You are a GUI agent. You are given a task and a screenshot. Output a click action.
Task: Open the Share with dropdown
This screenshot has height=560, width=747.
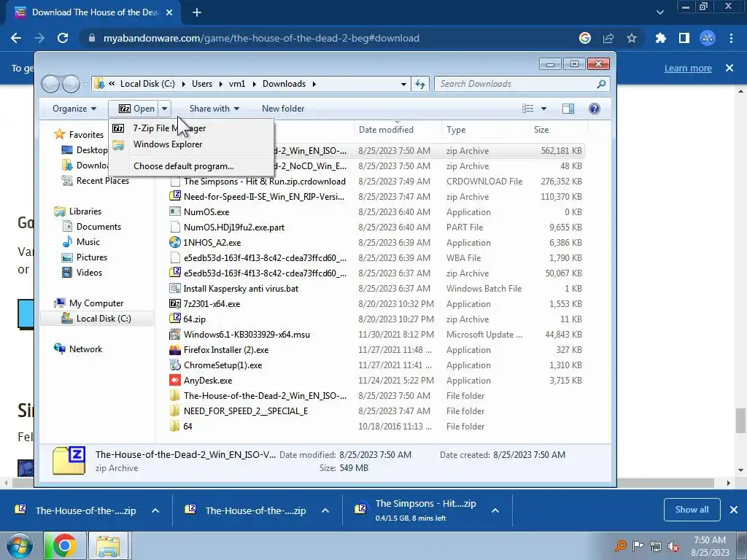(214, 109)
